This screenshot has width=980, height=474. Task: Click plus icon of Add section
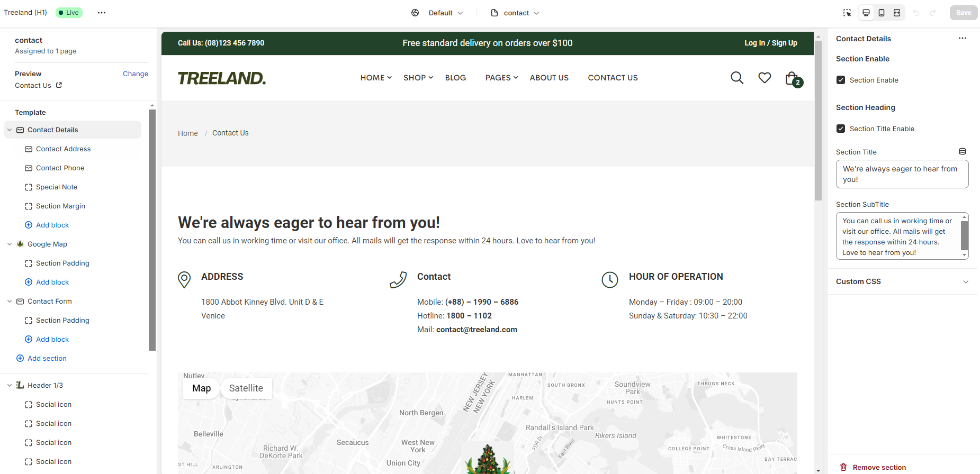20,358
